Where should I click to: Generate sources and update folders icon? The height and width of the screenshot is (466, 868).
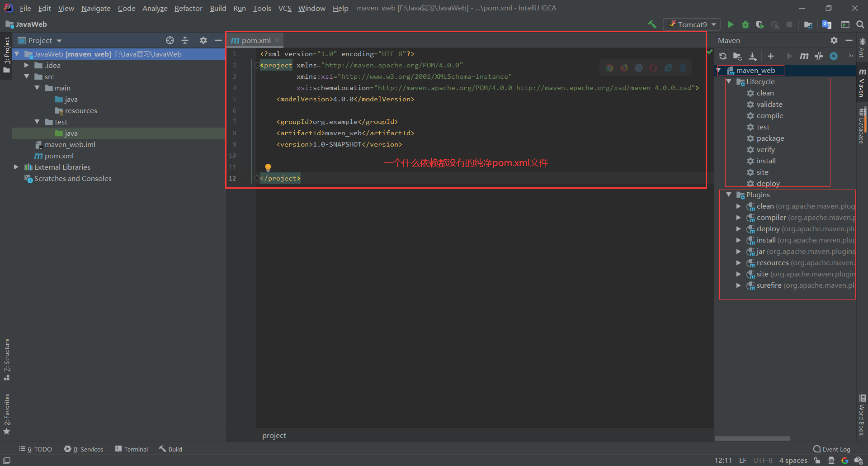737,56
